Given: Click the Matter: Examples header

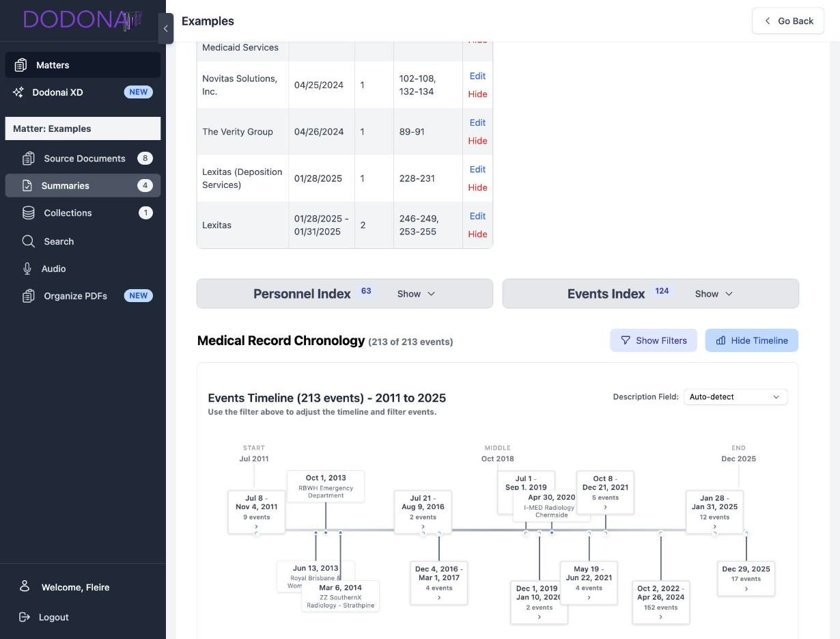Looking at the screenshot, I should point(83,128).
